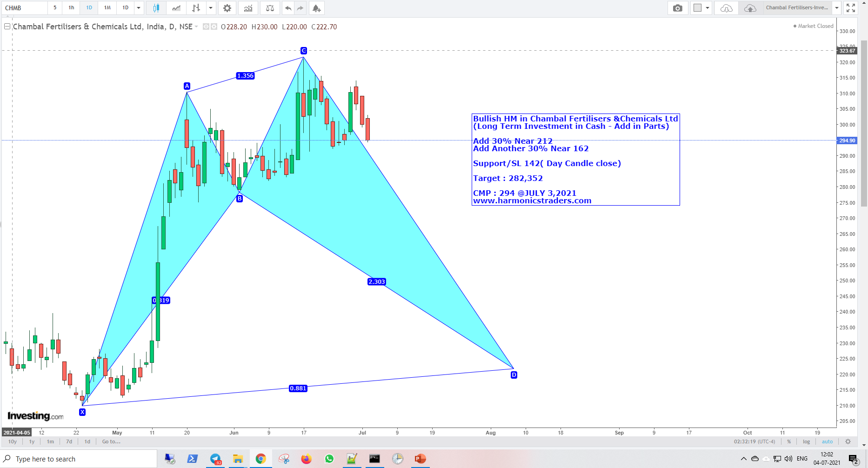
Task: Click 2021-04-05 date label
Action: point(17,433)
